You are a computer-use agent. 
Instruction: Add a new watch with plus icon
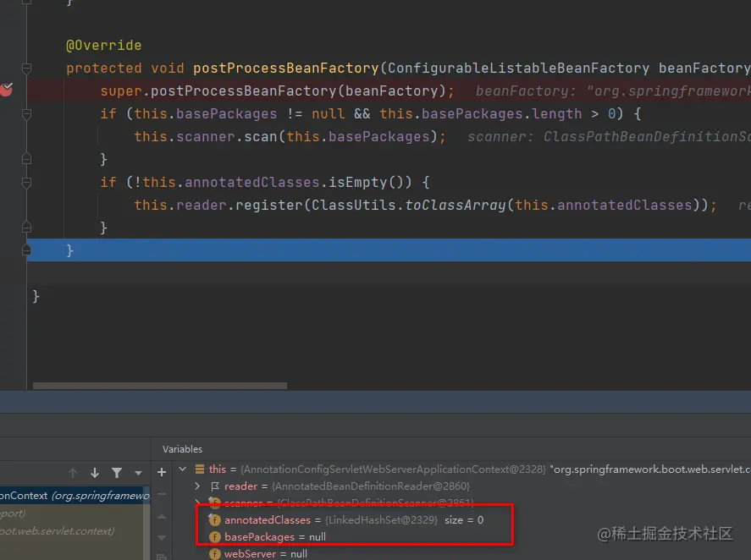(162, 472)
